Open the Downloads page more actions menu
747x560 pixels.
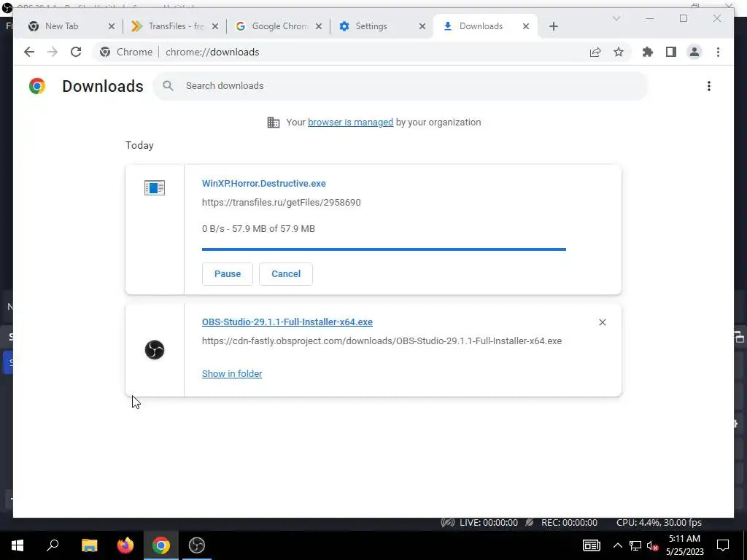[709, 86]
